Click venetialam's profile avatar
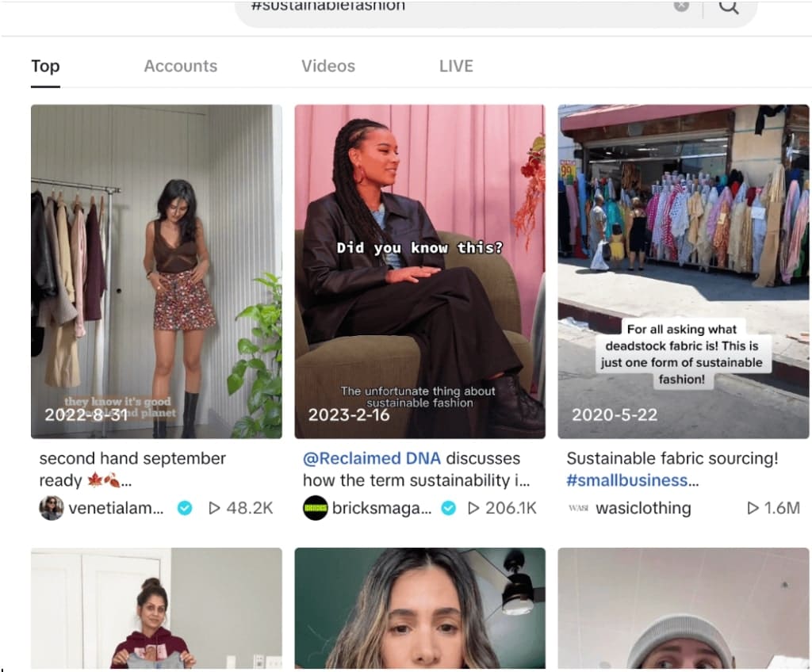Screen dimensions: 812x672 click(x=52, y=508)
